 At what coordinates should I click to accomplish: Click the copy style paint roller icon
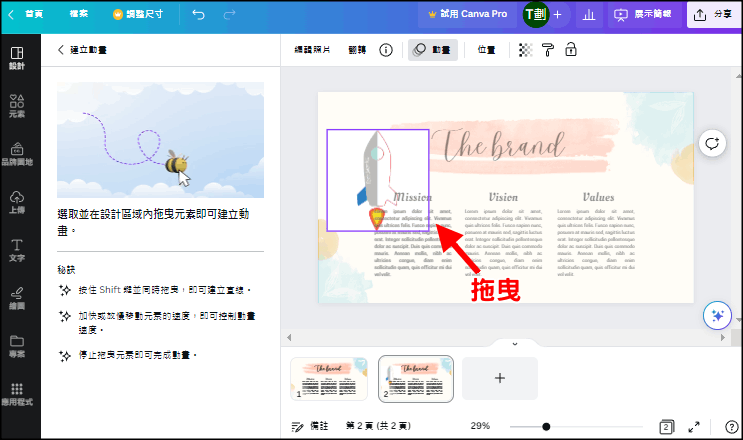[549, 49]
